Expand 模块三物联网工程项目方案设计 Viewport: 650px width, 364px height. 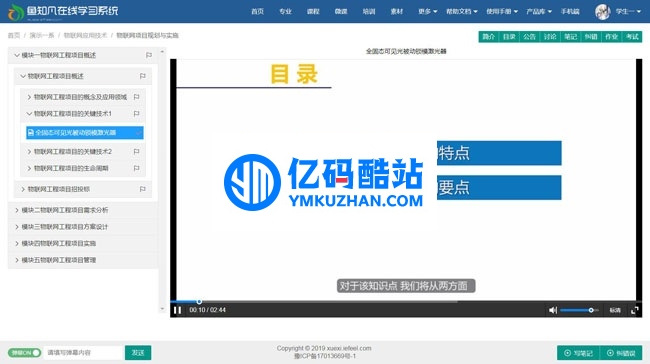[17, 227]
